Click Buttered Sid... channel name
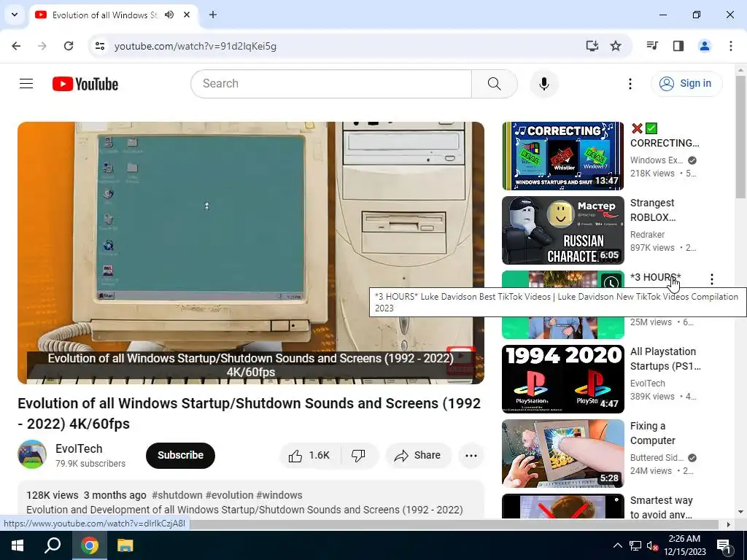The height and width of the screenshot is (560, 747). pyautogui.click(x=657, y=458)
